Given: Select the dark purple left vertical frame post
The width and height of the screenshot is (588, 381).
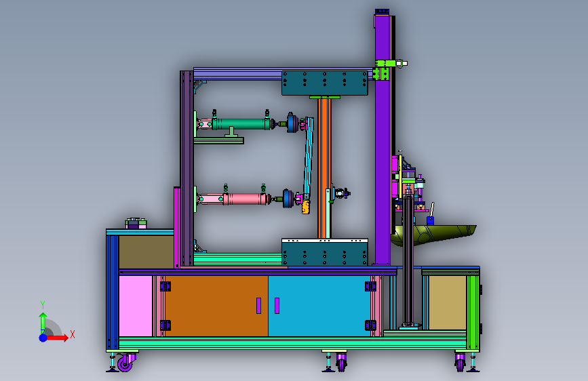Looking at the screenshot, I should click(x=187, y=168).
